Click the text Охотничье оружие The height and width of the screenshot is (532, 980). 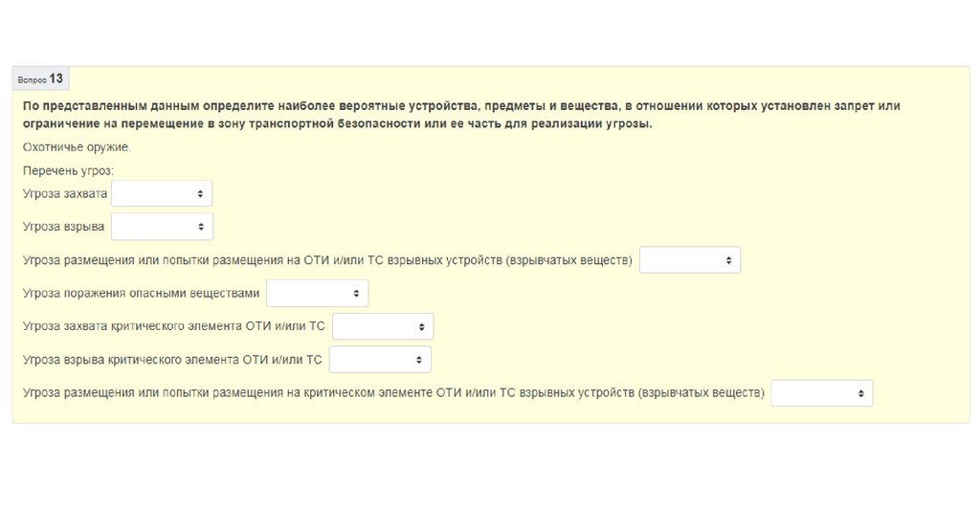coord(77,147)
